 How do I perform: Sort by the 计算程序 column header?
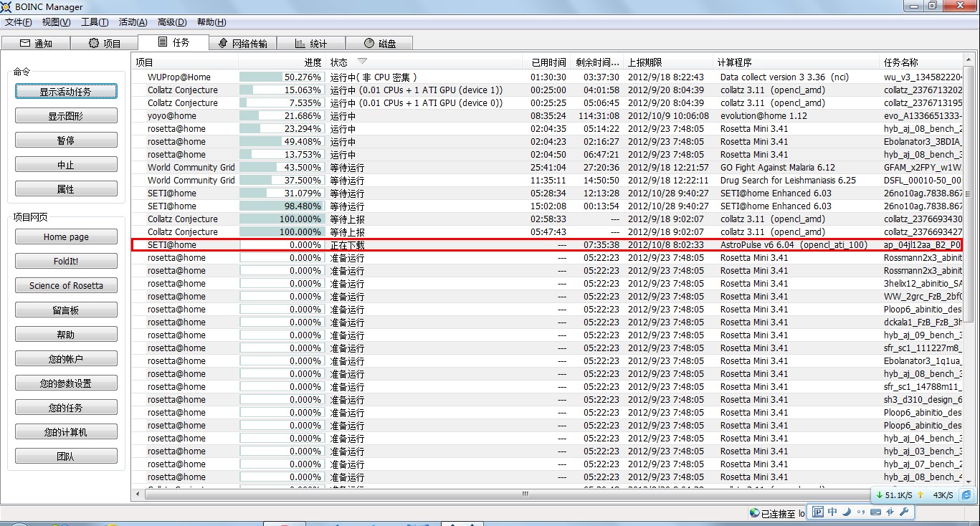pos(796,62)
